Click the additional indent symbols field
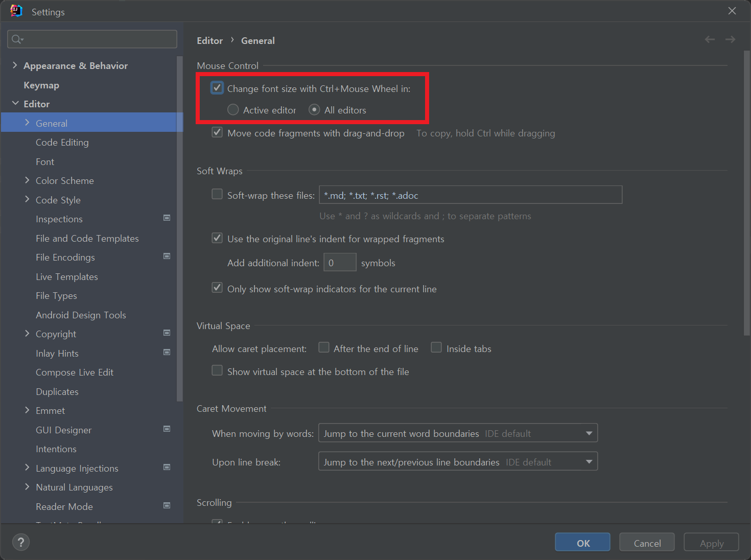 pyautogui.click(x=340, y=263)
